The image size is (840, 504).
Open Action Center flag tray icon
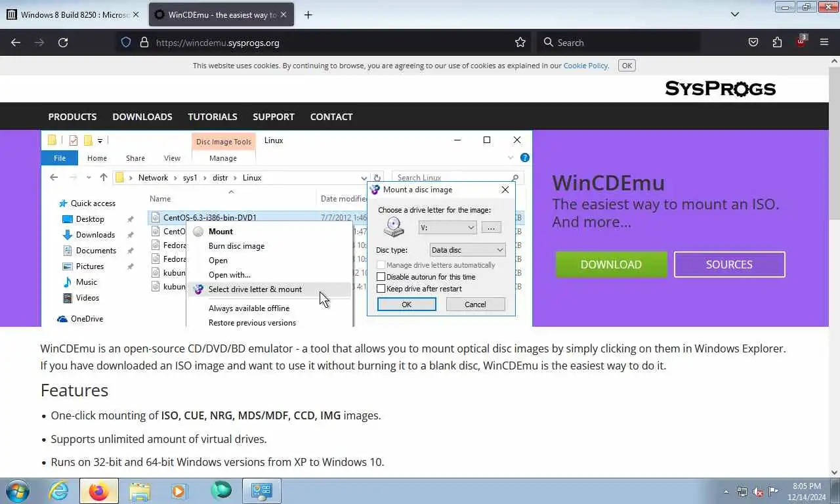(x=774, y=492)
